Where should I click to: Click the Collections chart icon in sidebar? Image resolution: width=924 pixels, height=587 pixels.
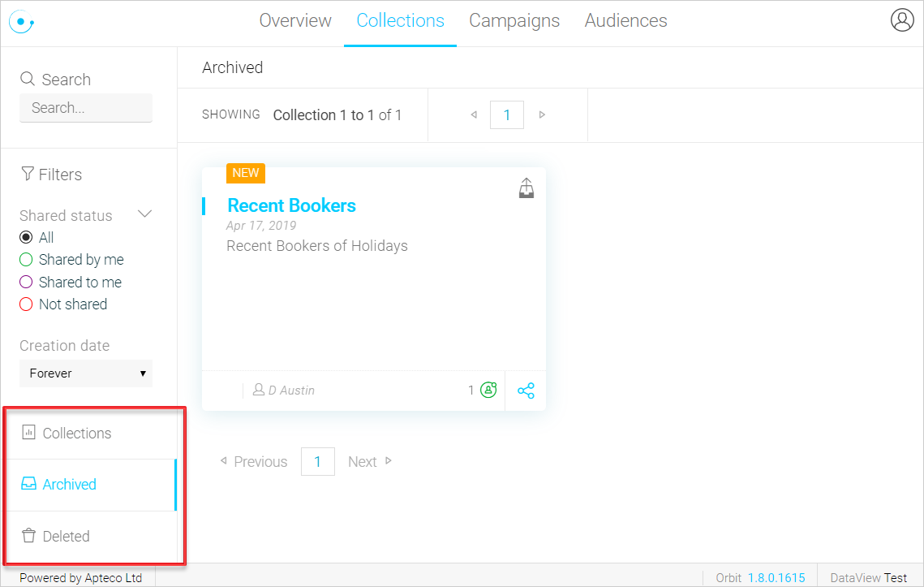(28, 433)
